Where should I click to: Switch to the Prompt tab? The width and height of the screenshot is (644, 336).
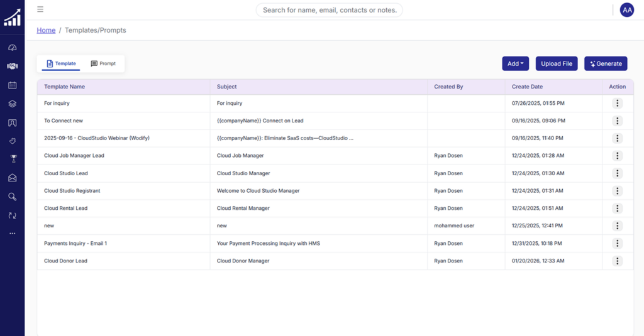click(x=103, y=63)
